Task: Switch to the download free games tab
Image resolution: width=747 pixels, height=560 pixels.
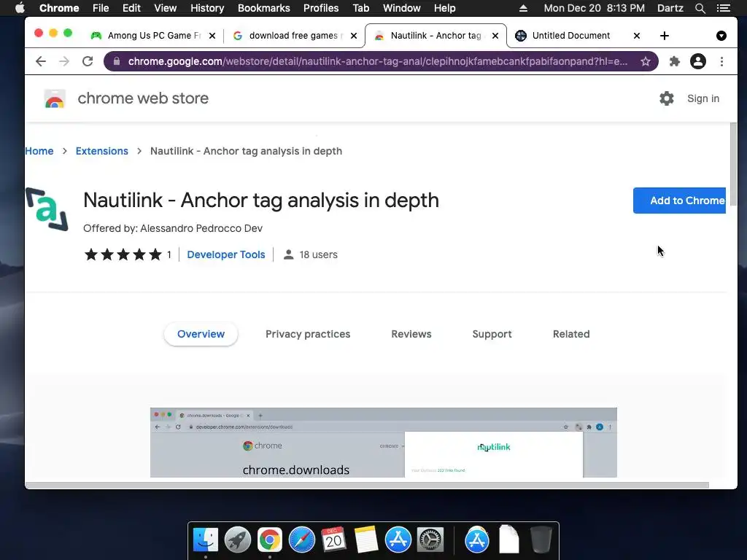Action: [294, 36]
